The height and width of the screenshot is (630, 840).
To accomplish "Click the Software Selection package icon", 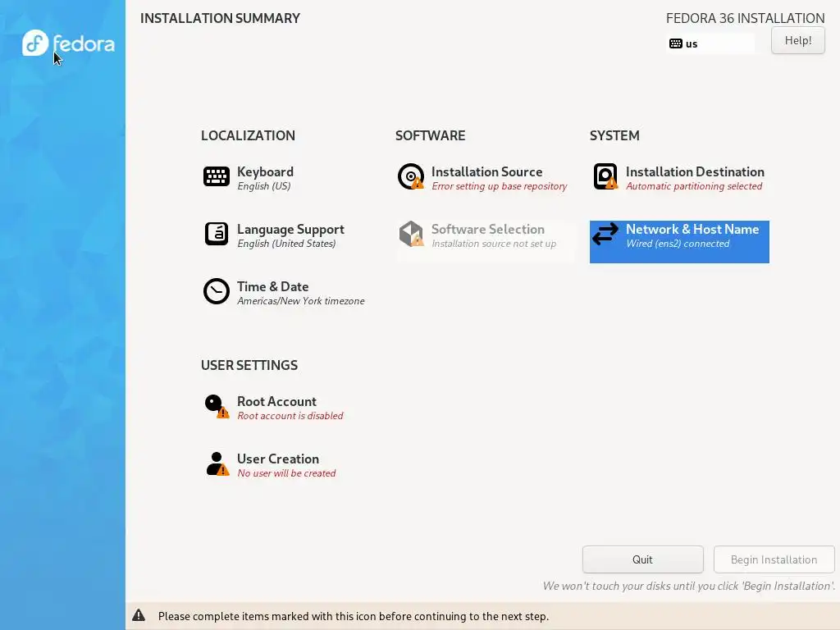I will (x=411, y=234).
